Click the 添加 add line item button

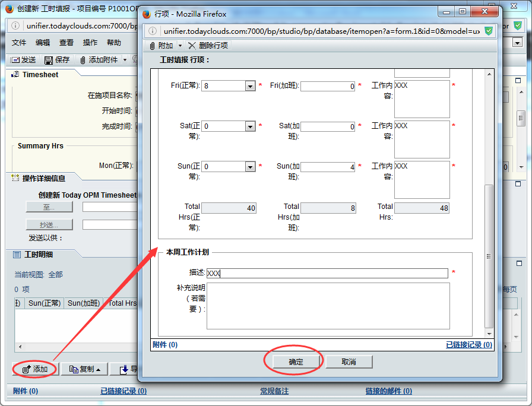pos(34,369)
